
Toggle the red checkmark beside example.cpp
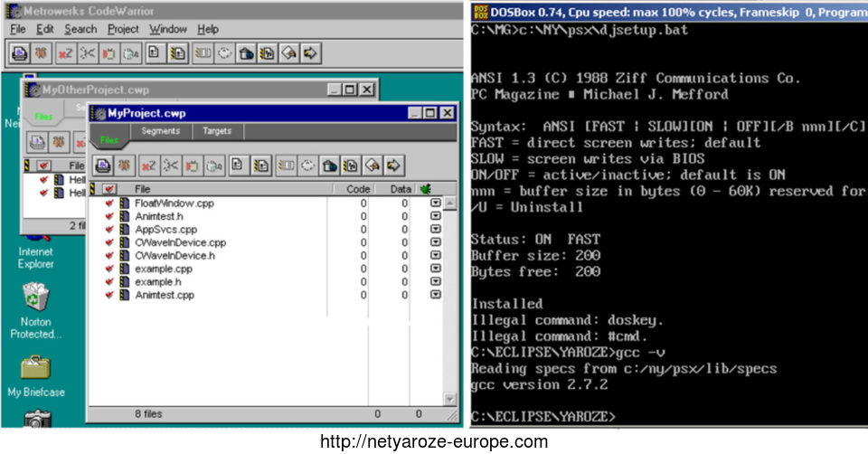pos(109,269)
